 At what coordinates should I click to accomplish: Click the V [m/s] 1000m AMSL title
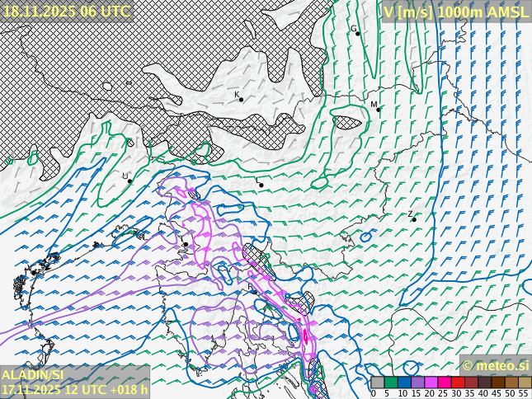455,11
